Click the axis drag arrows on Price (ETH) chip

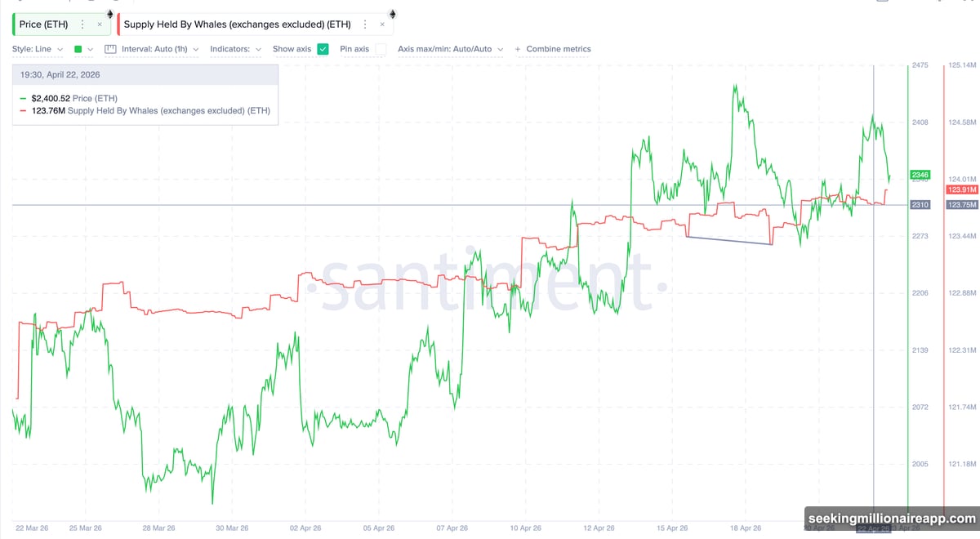(109, 13)
